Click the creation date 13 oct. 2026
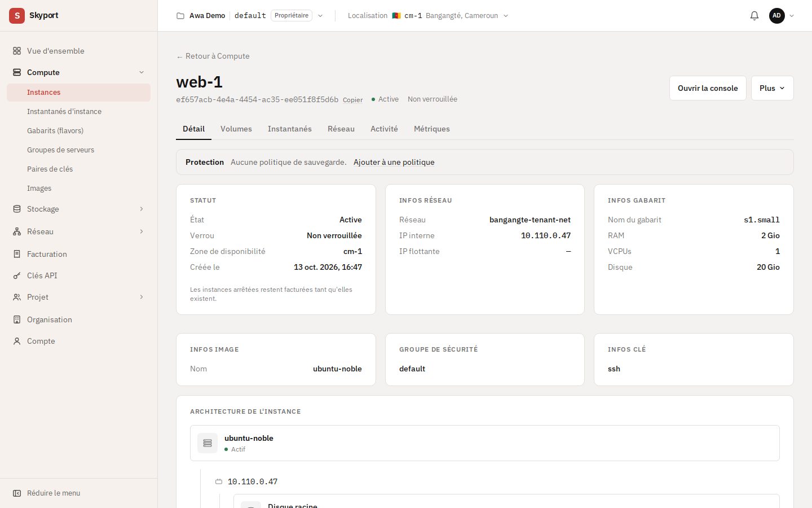The width and height of the screenshot is (812, 508). [328, 267]
